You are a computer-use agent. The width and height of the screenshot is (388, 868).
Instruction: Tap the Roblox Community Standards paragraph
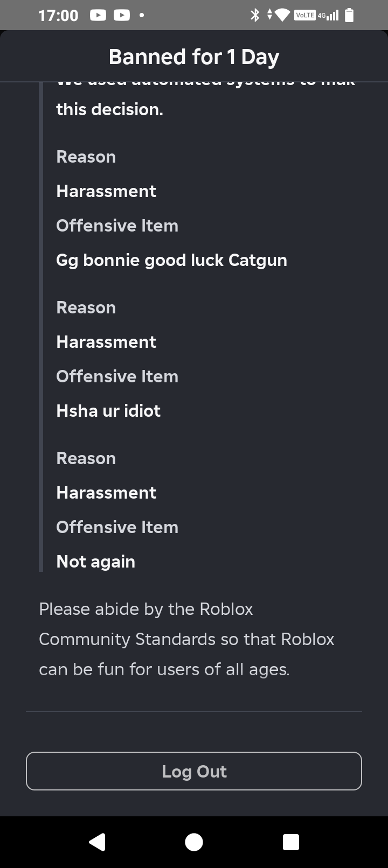(x=186, y=639)
